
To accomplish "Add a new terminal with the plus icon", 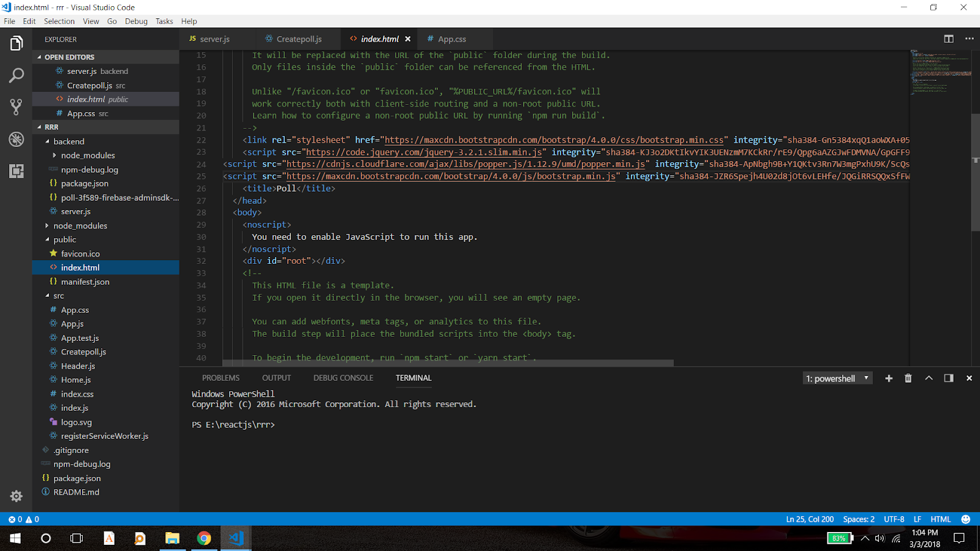I will click(888, 378).
